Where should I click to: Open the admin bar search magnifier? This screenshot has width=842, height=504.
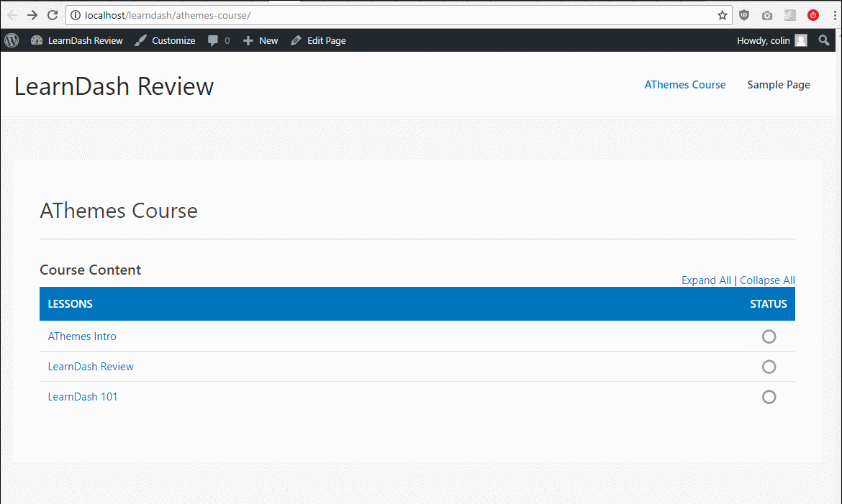pyautogui.click(x=824, y=40)
